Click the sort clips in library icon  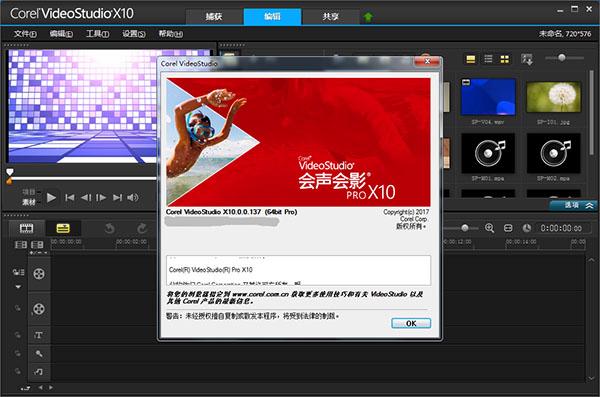(x=527, y=59)
